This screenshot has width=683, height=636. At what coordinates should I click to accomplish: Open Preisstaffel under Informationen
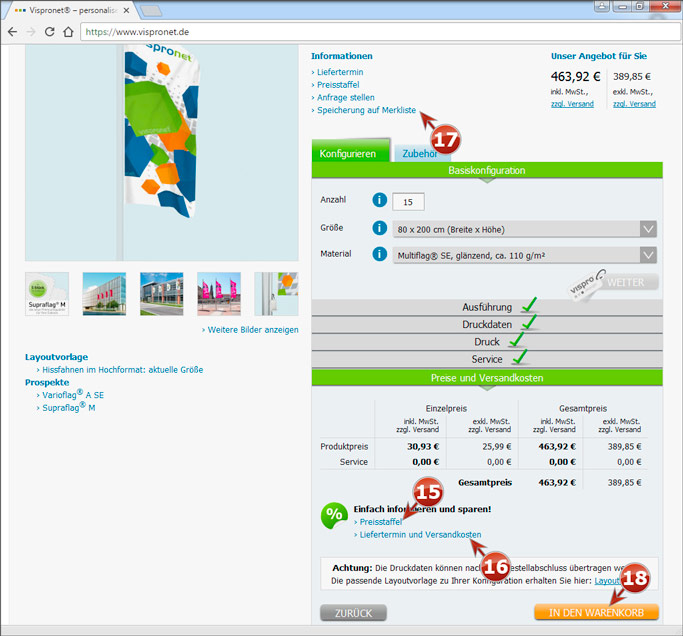click(x=338, y=85)
